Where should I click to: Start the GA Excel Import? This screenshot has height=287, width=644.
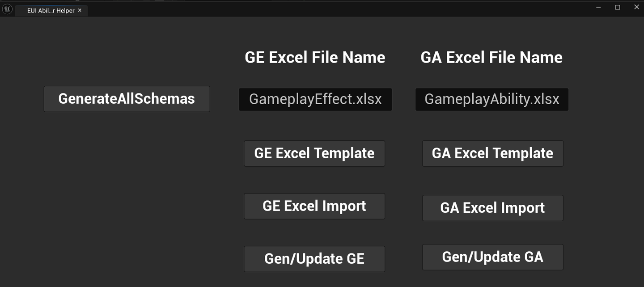tap(492, 208)
